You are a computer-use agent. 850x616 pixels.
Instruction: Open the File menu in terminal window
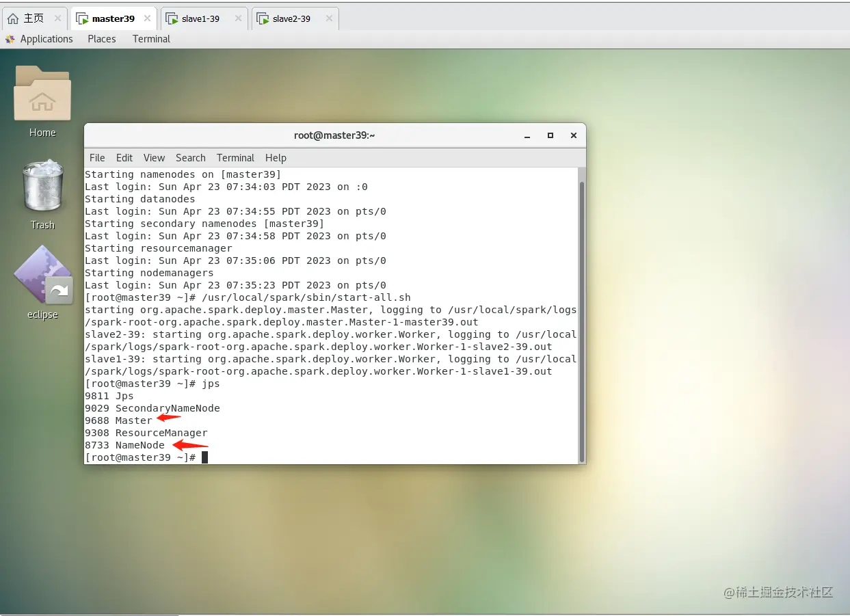point(97,157)
